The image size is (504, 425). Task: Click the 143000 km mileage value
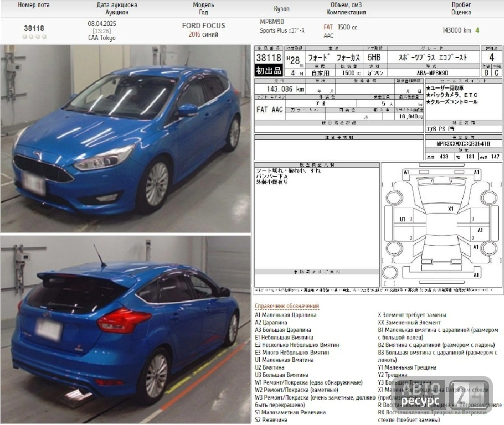(x=457, y=30)
